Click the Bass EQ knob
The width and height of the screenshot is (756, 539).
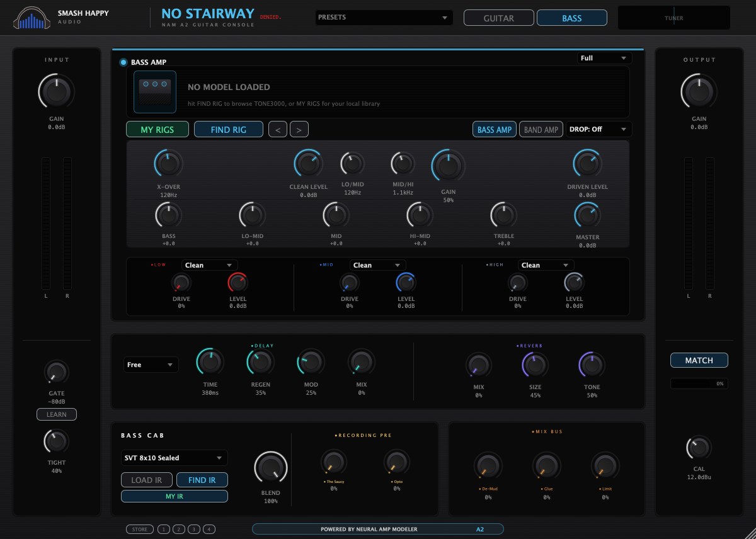coord(168,215)
